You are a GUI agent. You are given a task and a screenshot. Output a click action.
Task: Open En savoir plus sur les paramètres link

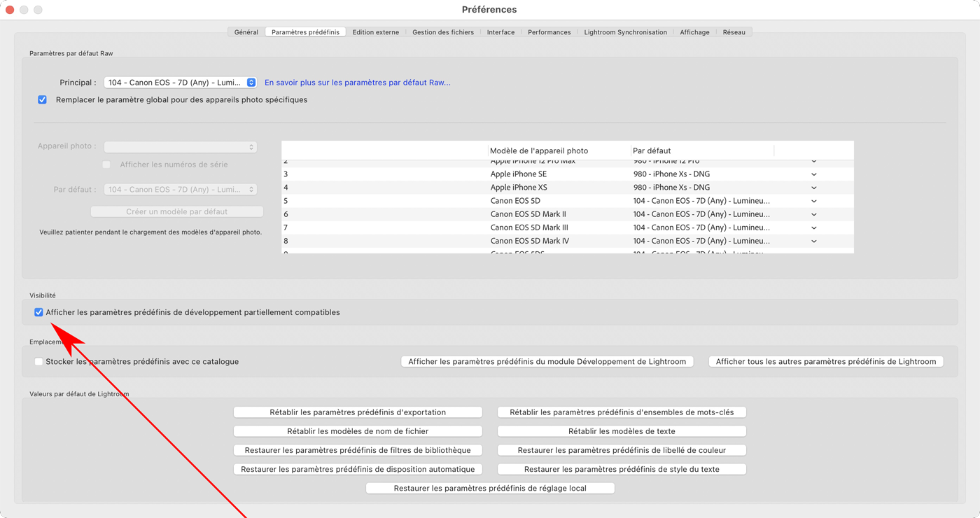pyautogui.click(x=357, y=83)
